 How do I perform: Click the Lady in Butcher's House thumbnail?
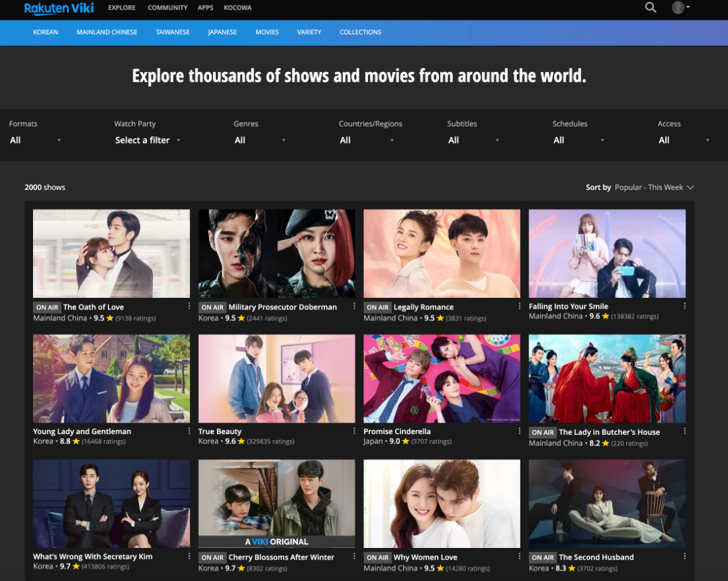607,379
